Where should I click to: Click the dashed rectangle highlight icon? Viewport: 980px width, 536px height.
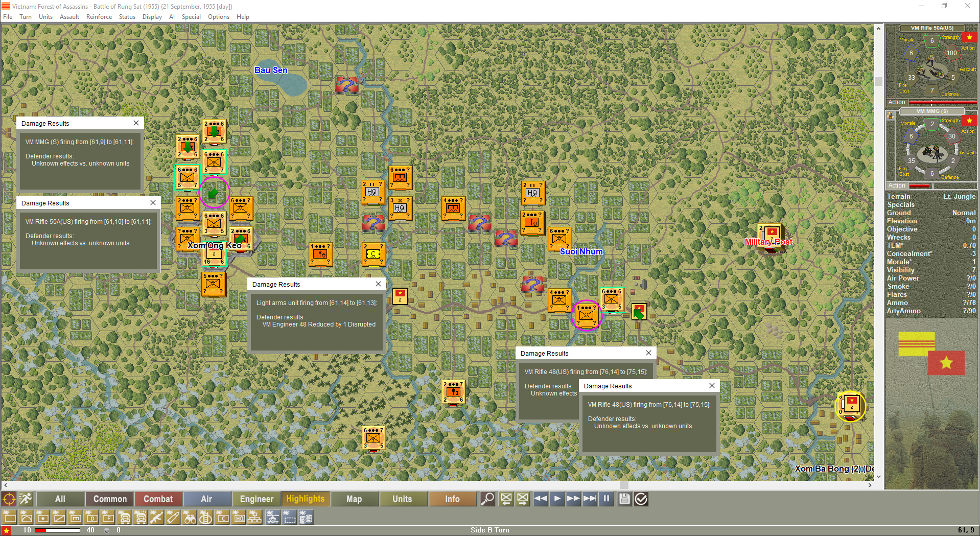290,517
